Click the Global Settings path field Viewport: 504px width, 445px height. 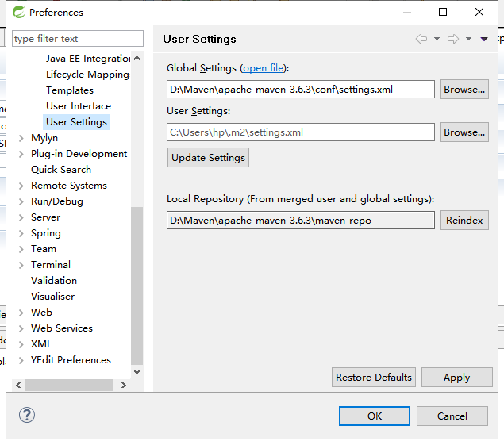(301, 90)
